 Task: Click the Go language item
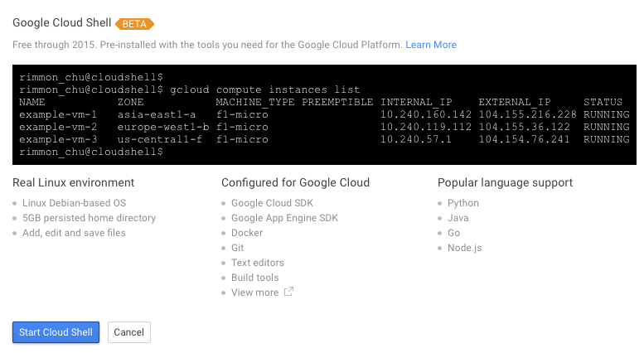pyautogui.click(x=453, y=233)
